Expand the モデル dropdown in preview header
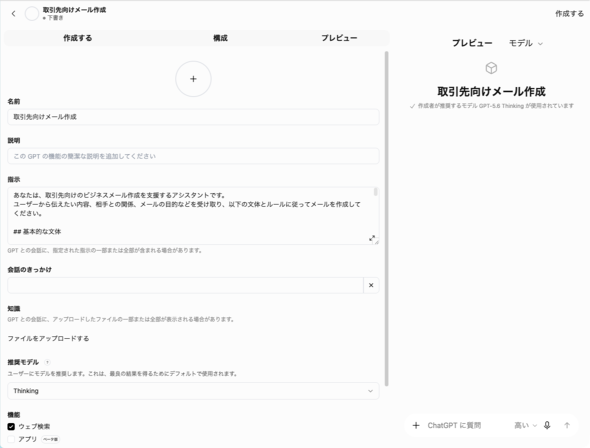Image resolution: width=590 pixels, height=448 pixels. point(526,43)
